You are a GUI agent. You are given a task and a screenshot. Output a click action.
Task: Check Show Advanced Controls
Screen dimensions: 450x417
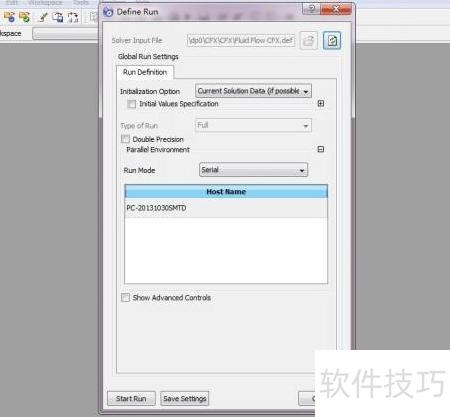(125, 297)
